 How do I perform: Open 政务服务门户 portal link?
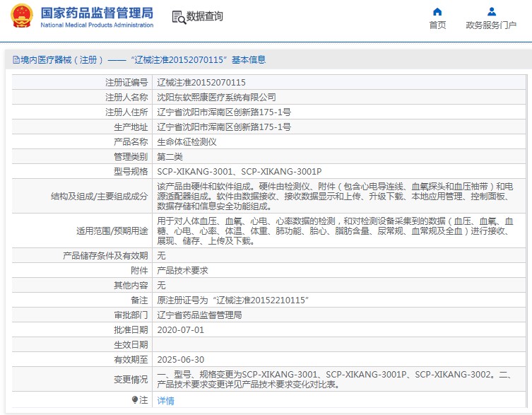point(491,25)
